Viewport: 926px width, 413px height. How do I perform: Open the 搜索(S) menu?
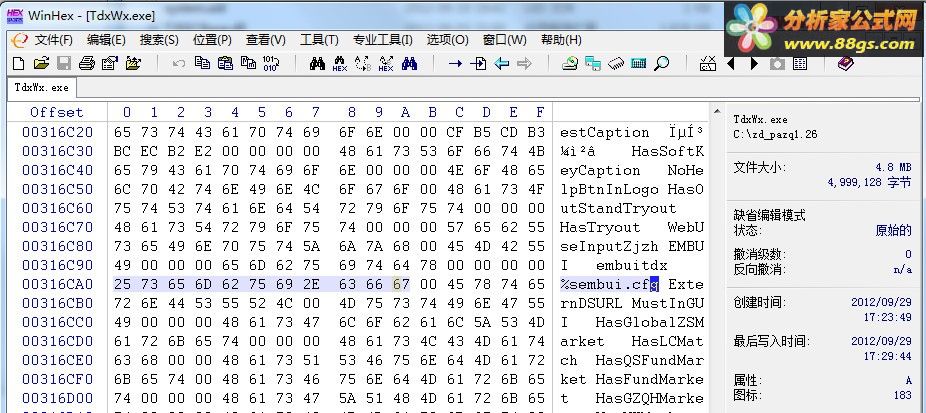(x=159, y=40)
